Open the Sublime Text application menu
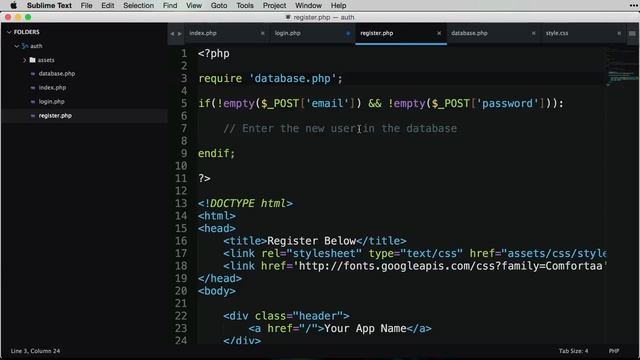Screen dimensions: 640x360 tap(49, 5)
